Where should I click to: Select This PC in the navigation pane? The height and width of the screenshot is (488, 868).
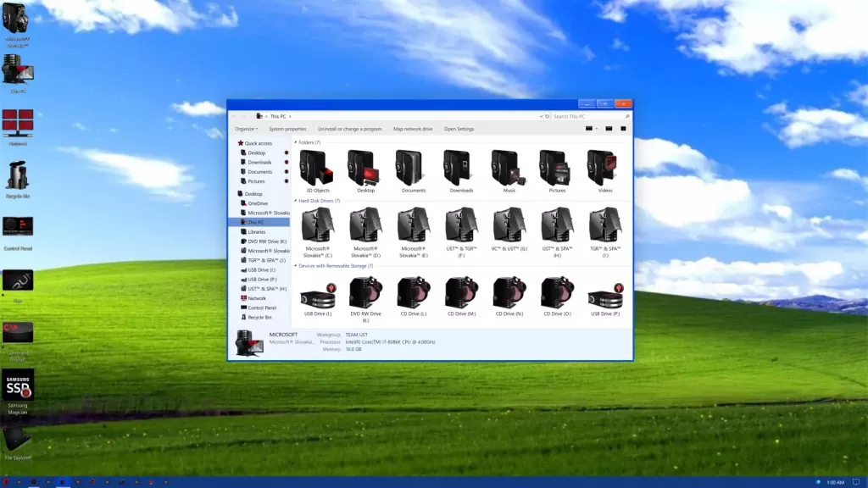[259, 222]
